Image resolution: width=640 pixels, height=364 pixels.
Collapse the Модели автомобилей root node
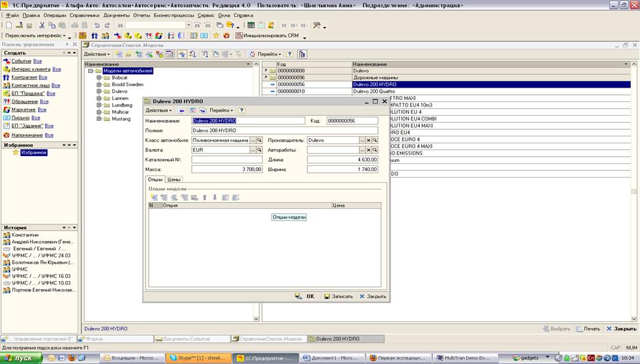point(90,71)
